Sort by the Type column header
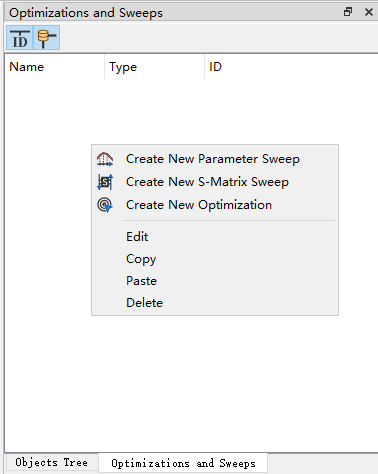Viewport: 378px width, 474px height. tap(154, 67)
